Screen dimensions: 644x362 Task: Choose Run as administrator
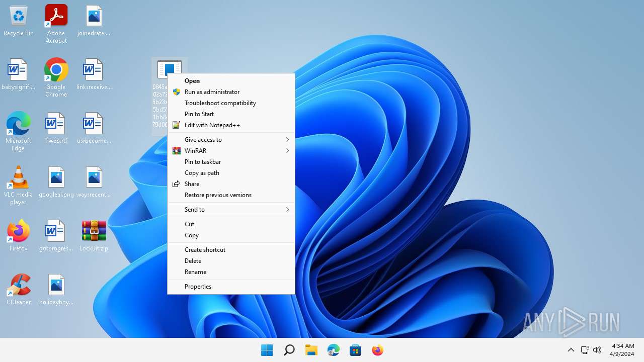(x=231, y=92)
